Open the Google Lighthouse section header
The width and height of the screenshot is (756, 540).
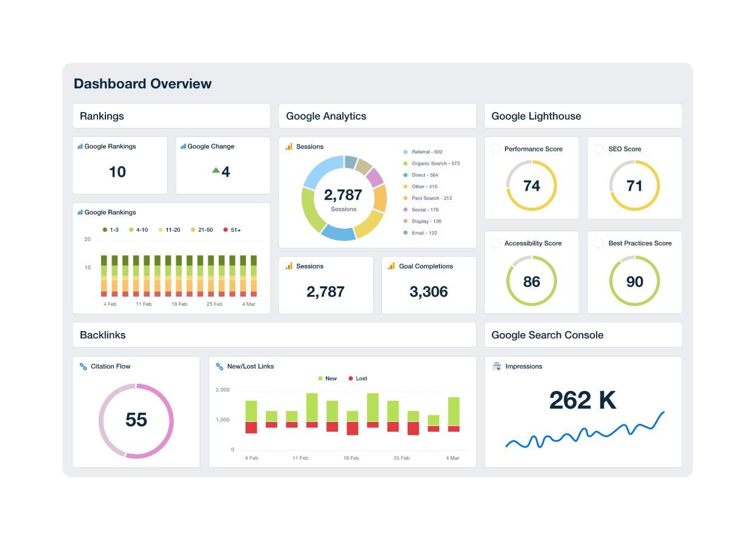pos(583,116)
